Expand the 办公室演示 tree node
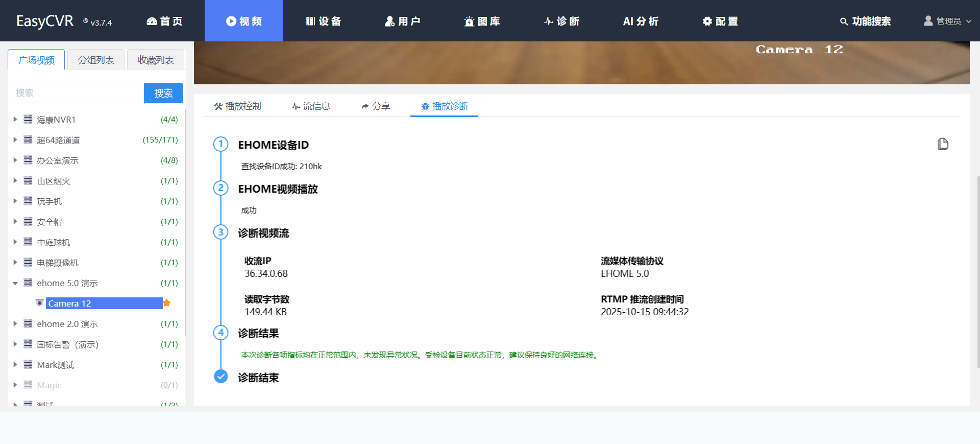The height and width of the screenshot is (444, 980). (15, 160)
